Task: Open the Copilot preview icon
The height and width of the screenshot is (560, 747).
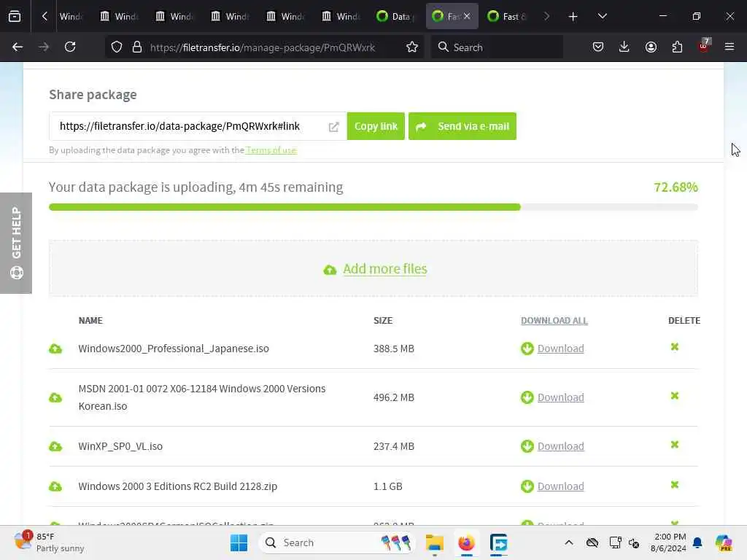Action: [724, 542]
